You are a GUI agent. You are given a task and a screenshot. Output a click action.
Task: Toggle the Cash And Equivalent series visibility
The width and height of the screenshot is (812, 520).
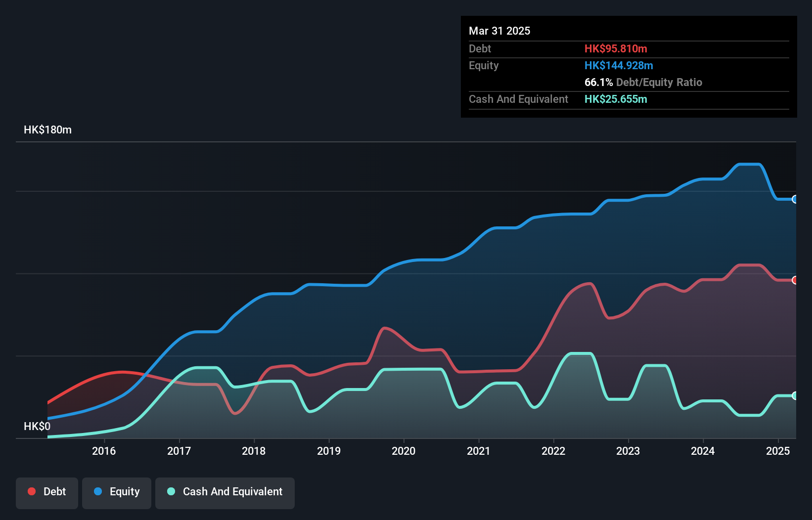[225, 491]
